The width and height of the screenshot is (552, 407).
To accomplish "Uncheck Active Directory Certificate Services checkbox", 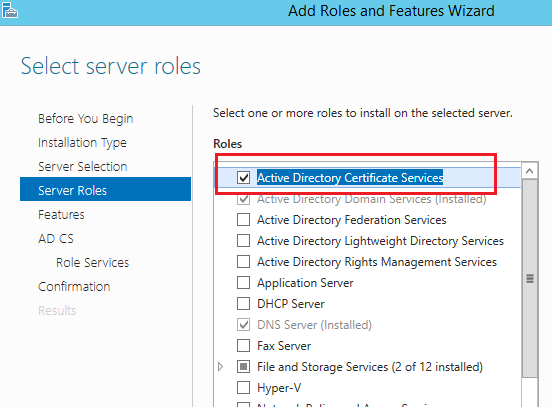I will click(x=243, y=177).
